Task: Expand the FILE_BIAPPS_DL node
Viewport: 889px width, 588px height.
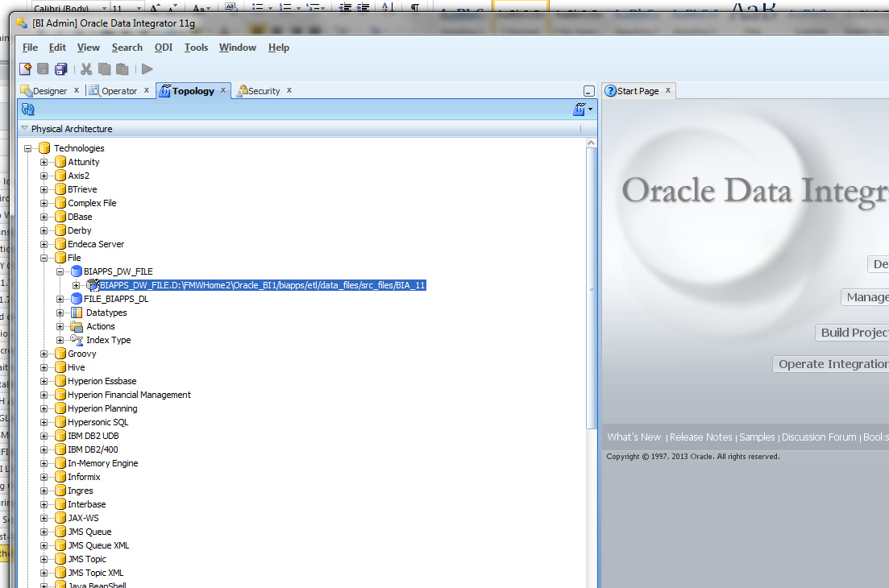Action: [x=60, y=299]
